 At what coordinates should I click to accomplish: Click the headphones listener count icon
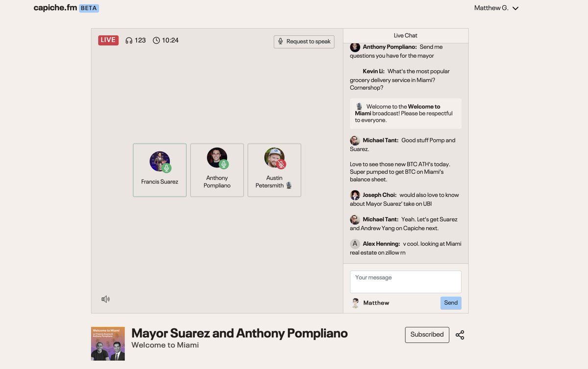pos(129,41)
